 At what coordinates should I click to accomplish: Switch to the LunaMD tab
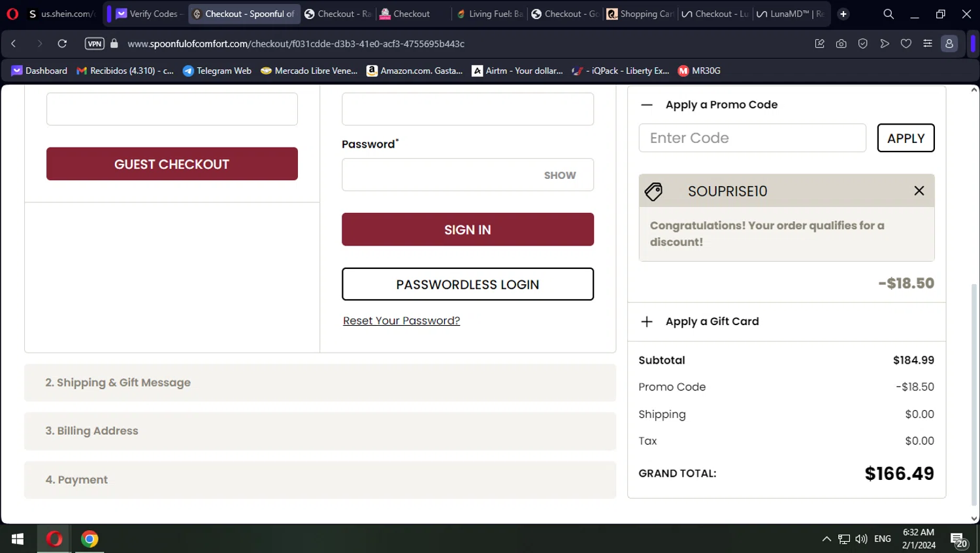tap(791, 14)
